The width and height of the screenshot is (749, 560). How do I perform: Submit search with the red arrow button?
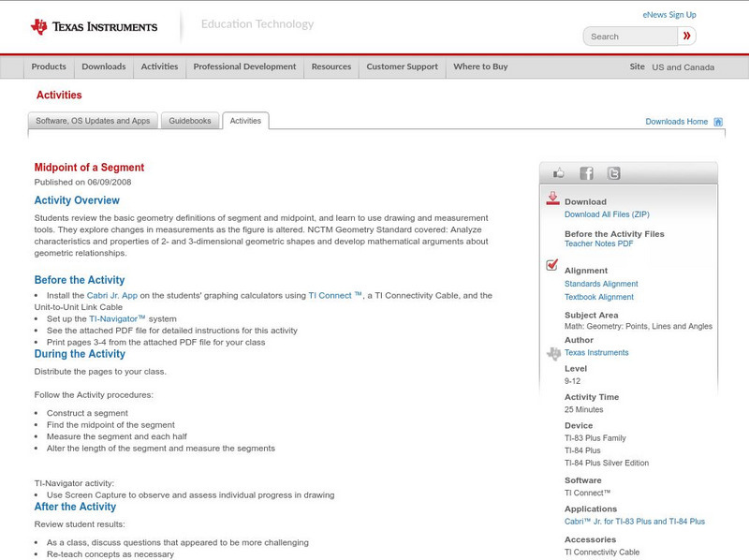pyautogui.click(x=686, y=36)
